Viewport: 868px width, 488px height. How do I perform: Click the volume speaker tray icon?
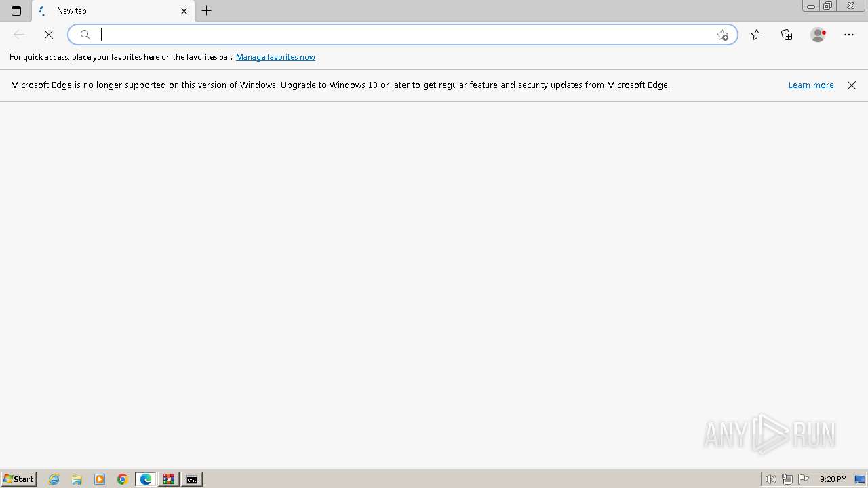tap(770, 479)
